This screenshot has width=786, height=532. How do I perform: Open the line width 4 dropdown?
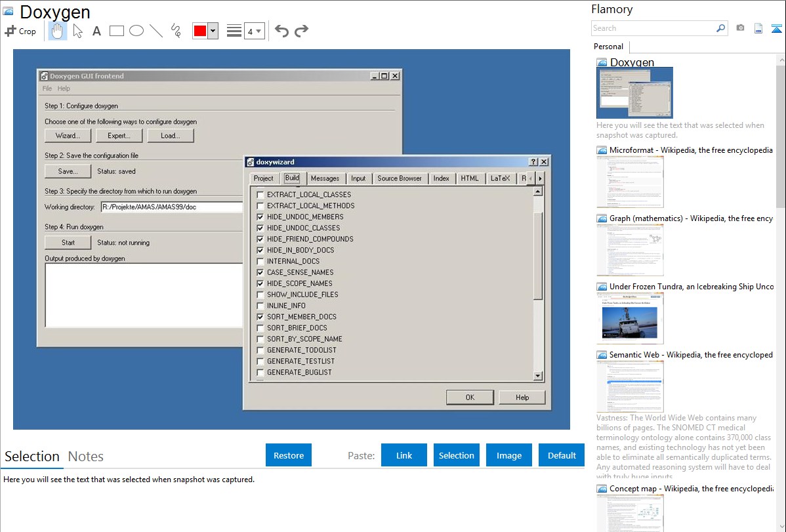[x=254, y=31]
